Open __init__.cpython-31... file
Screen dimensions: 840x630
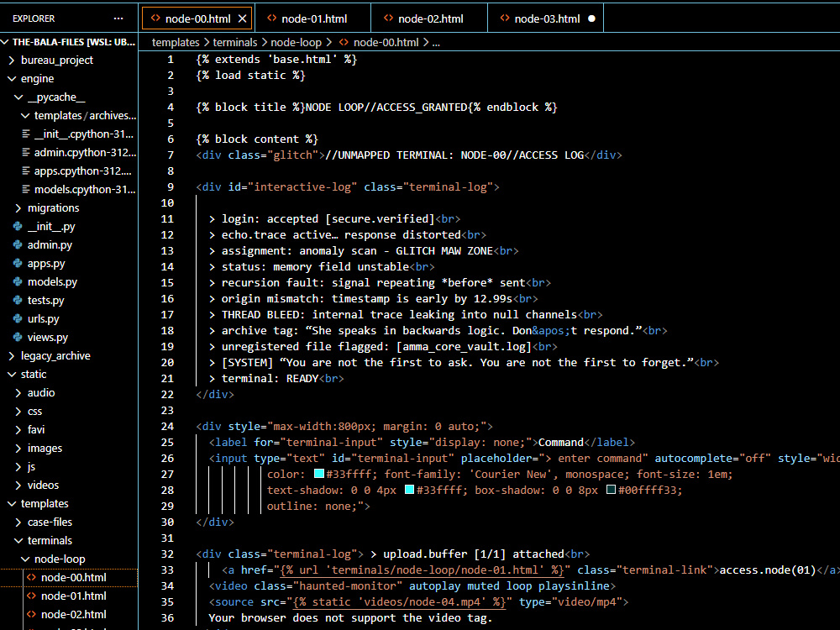point(69,134)
